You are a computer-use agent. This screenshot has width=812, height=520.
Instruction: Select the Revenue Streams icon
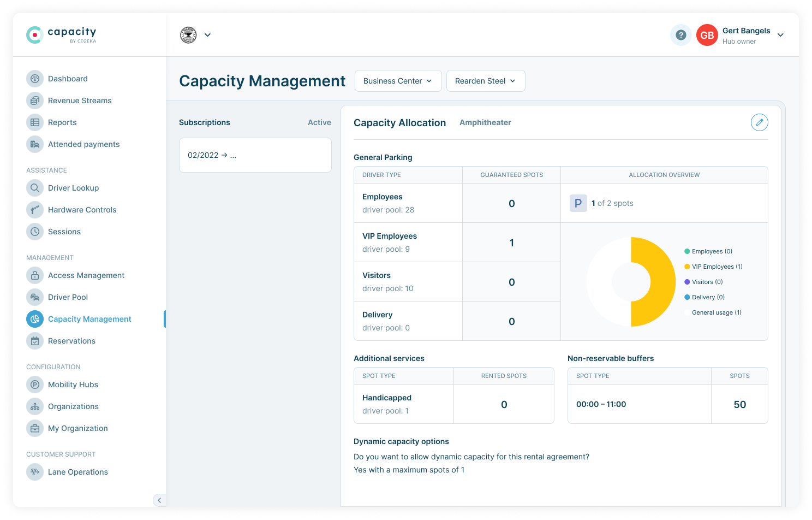coord(35,100)
